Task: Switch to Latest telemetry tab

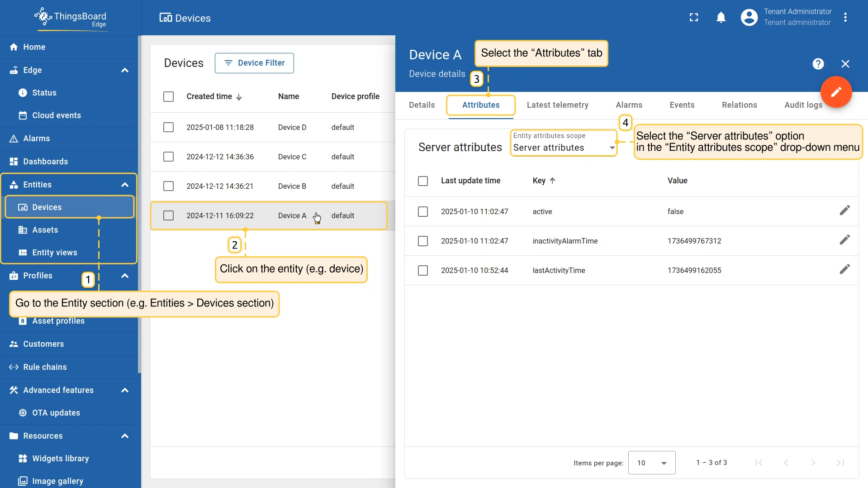Action: pyautogui.click(x=557, y=105)
